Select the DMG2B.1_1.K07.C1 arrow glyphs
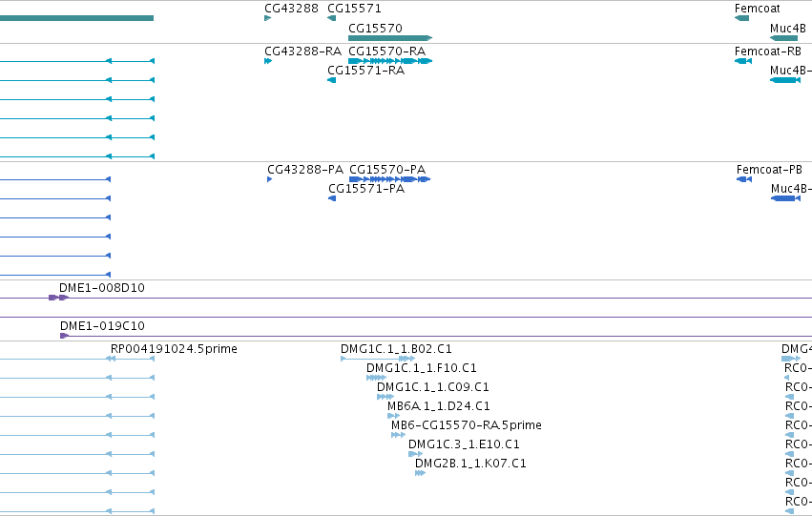The width and height of the screenshot is (812, 516). coord(420,473)
